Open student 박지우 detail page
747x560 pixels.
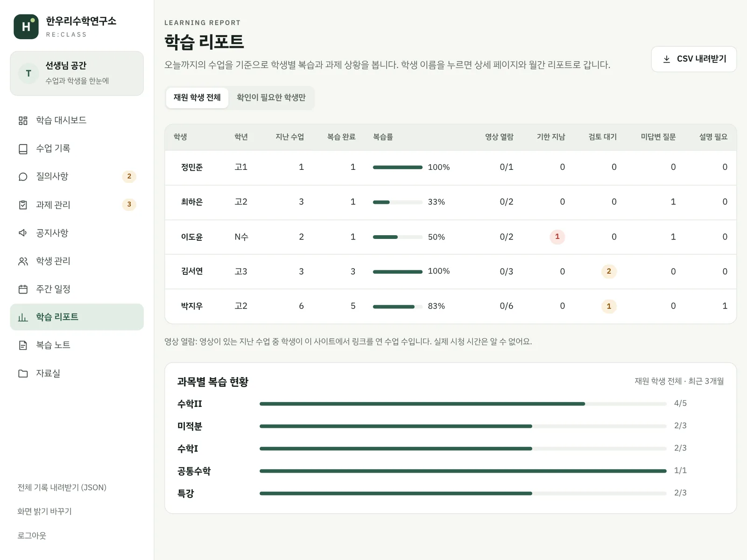(192, 306)
